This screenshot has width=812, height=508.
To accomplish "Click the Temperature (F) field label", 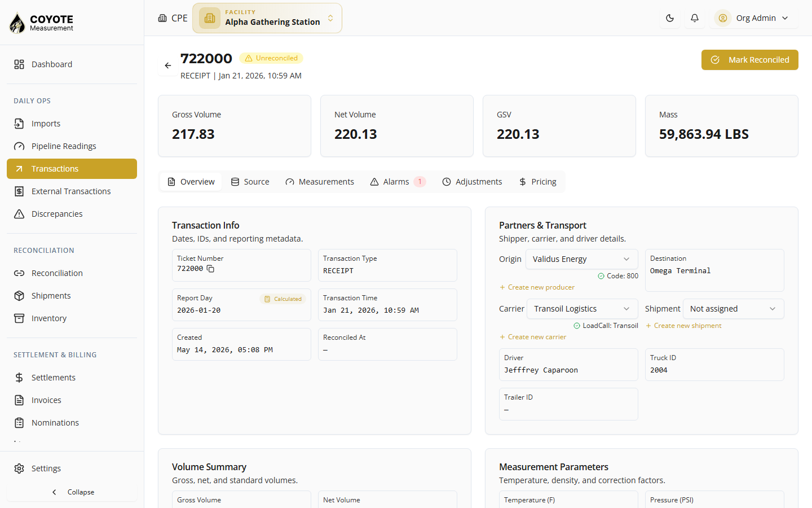I will pos(529,500).
